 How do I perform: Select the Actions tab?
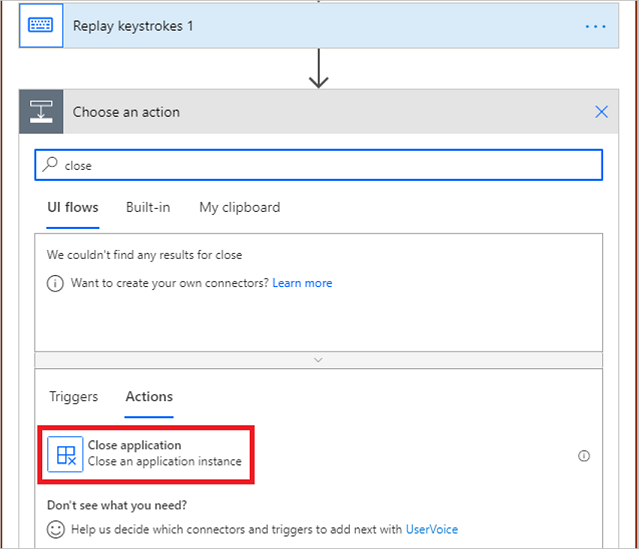click(149, 396)
